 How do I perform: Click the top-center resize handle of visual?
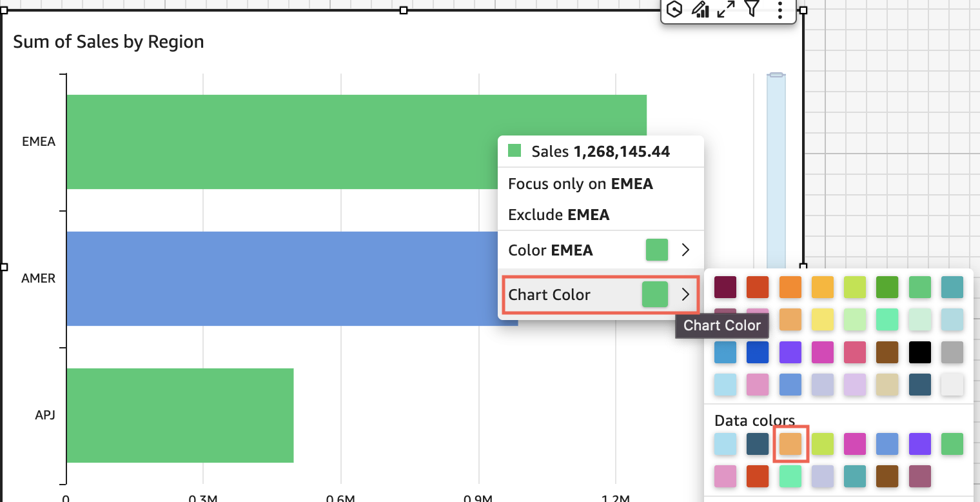404,10
